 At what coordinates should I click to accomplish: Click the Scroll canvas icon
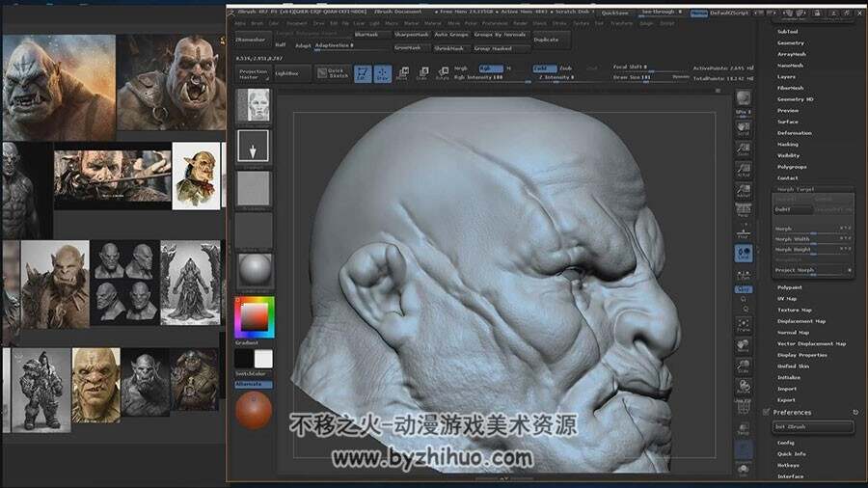pos(744,128)
